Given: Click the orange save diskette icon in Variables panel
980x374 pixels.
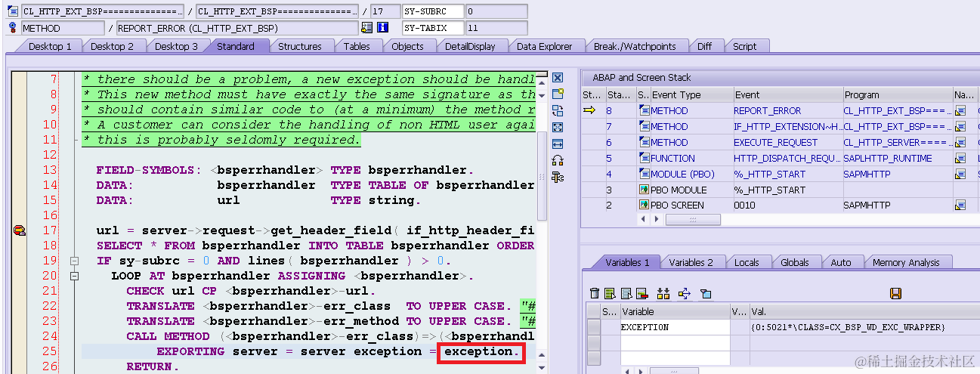Looking at the screenshot, I should 896,293.
